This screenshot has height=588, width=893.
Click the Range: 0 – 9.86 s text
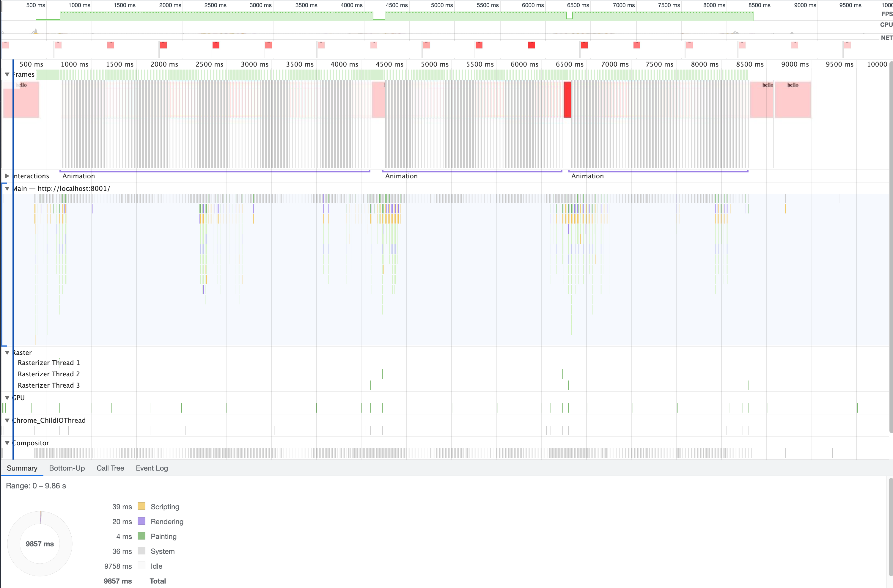tap(36, 485)
